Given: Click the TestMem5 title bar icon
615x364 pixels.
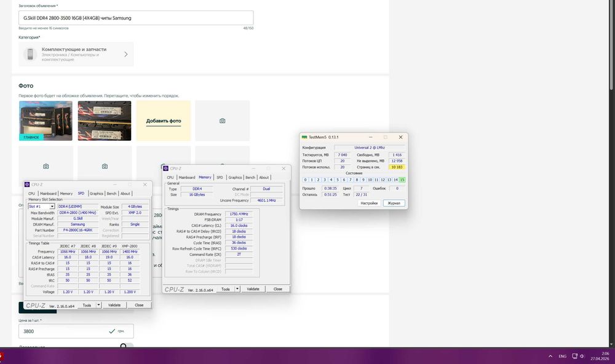Looking at the screenshot, I should coord(304,137).
